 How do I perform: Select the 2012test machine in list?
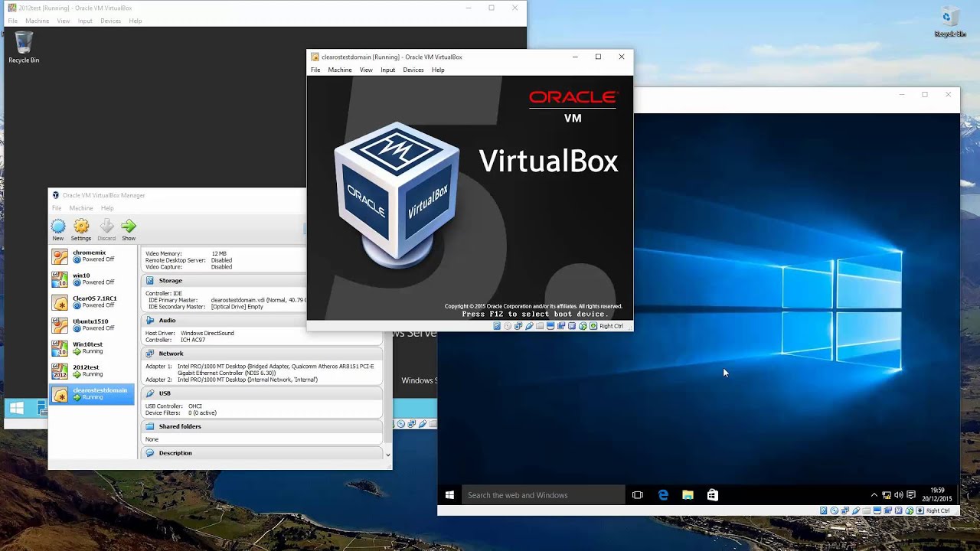click(92, 371)
